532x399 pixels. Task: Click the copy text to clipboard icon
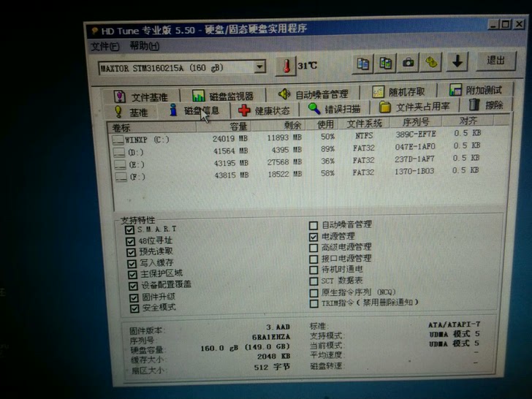pyautogui.click(x=362, y=64)
